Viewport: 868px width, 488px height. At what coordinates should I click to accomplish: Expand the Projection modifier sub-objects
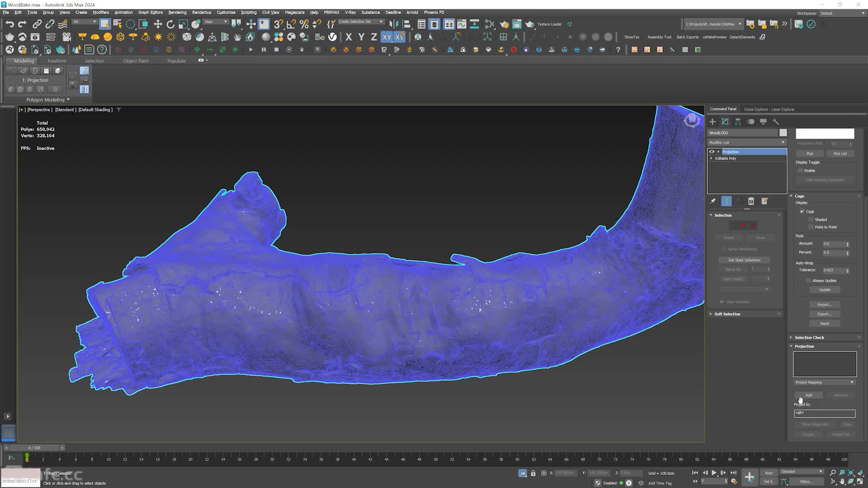click(x=718, y=152)
